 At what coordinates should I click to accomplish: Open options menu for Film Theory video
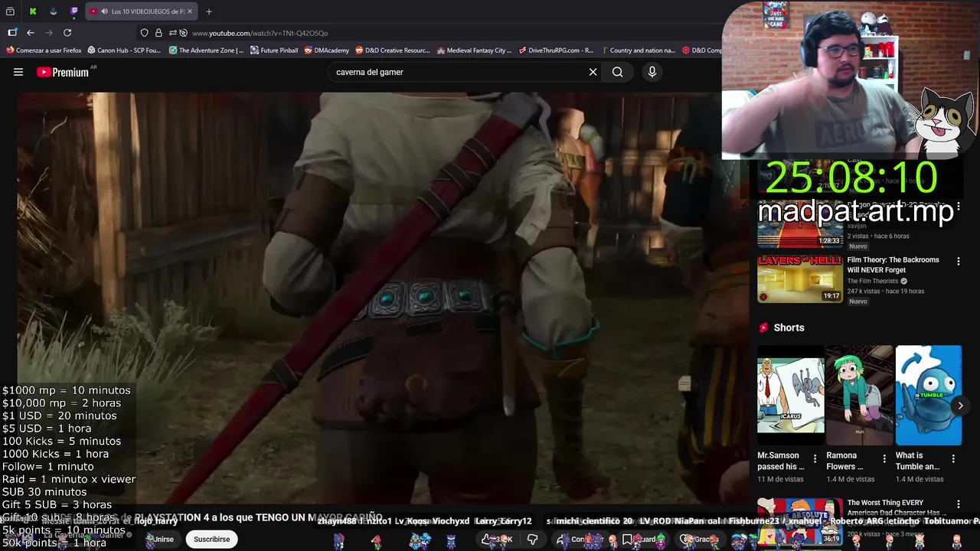coord(958,262)
